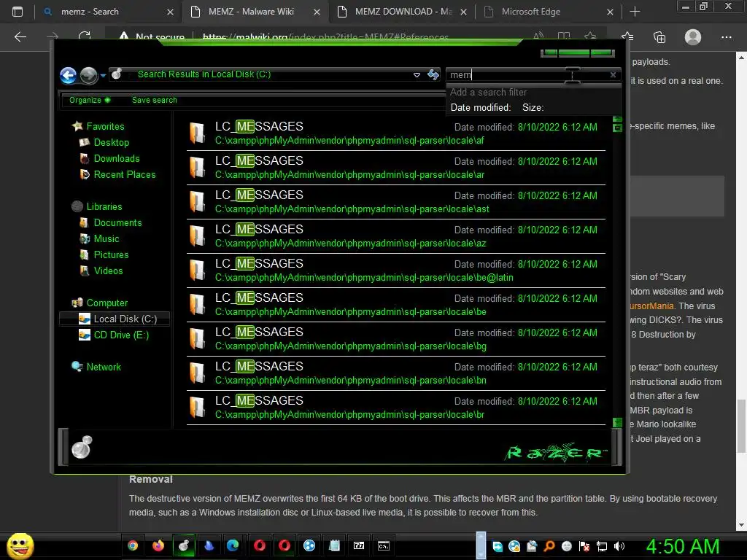Go back in the Explorer search window
This screenshot has height=560, width=747.
(x=68, y=75)
